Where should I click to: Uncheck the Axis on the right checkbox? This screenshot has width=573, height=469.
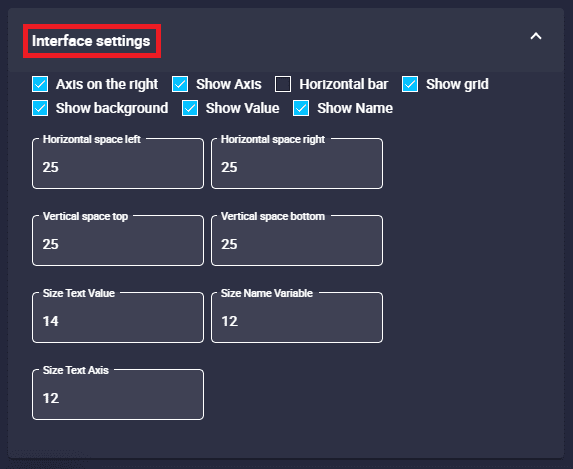point(40,84)
